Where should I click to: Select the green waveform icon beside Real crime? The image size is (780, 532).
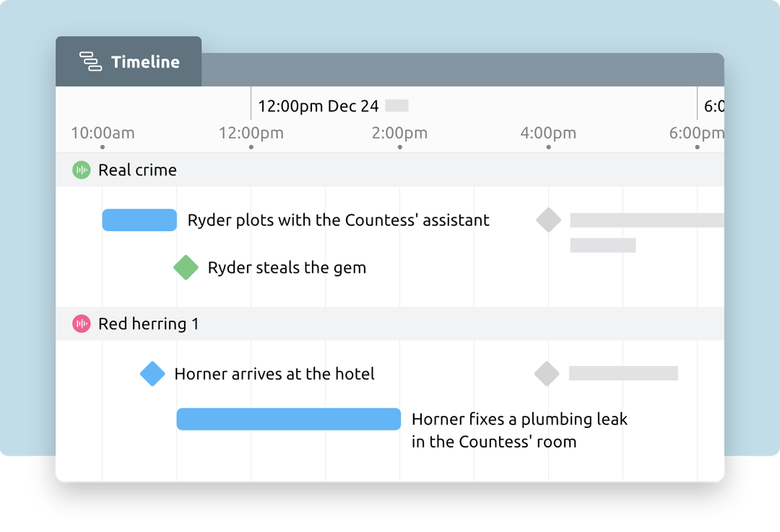(x=80, y=170)
